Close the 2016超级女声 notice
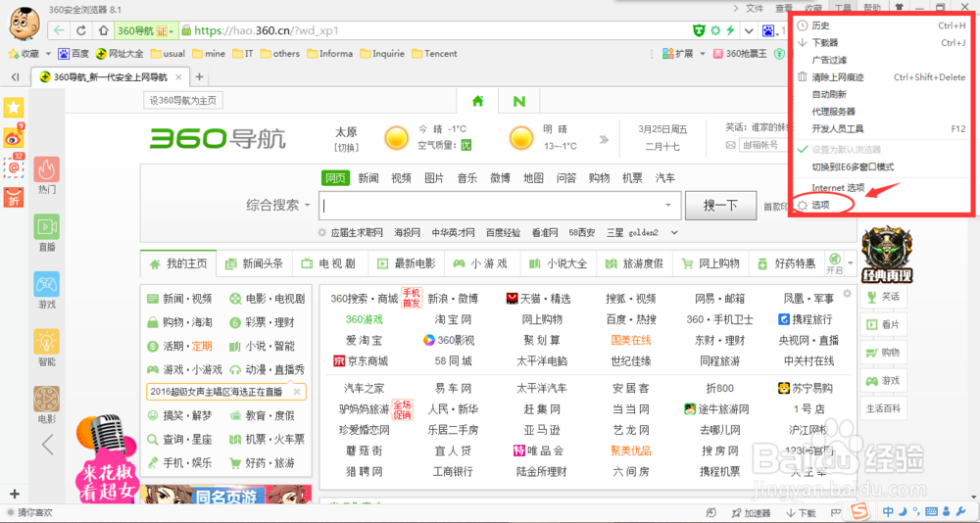This screenshot has height=523, width=980. pos(297,392)
